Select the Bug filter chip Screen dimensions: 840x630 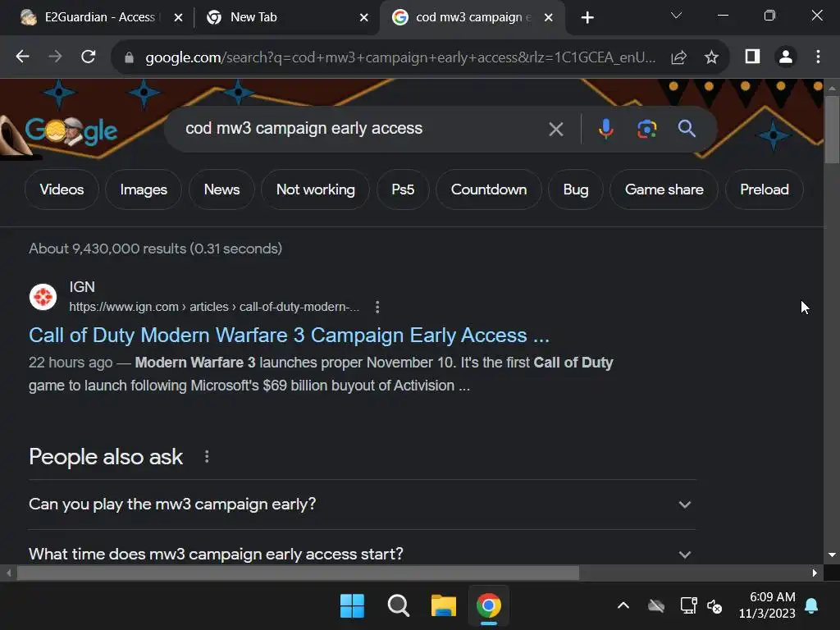pos(576,189)
